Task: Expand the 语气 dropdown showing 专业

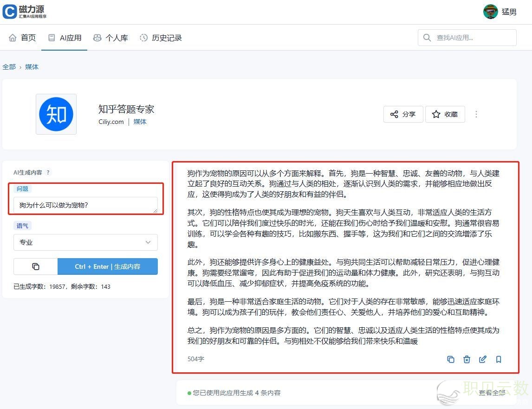Action: pos(85,242)
